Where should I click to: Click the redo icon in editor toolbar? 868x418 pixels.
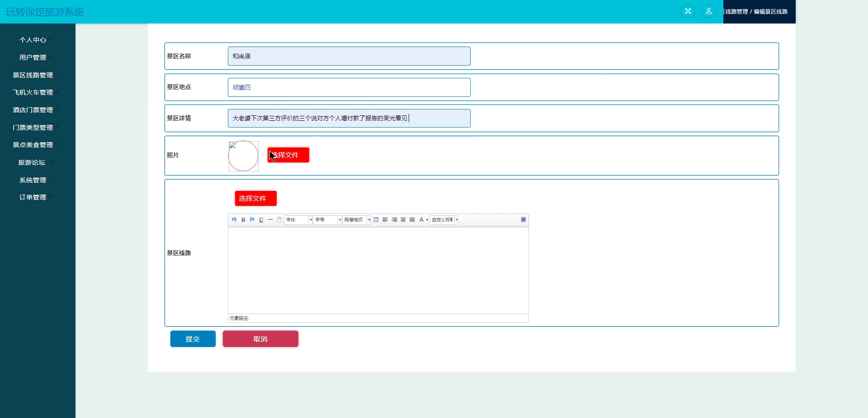pos(252,220)
